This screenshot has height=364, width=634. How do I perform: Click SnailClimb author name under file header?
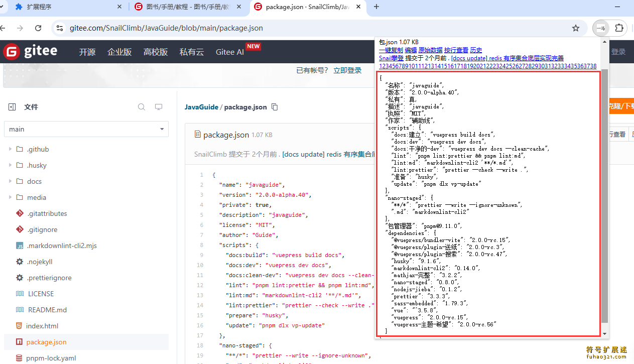(x=210, y=154)
